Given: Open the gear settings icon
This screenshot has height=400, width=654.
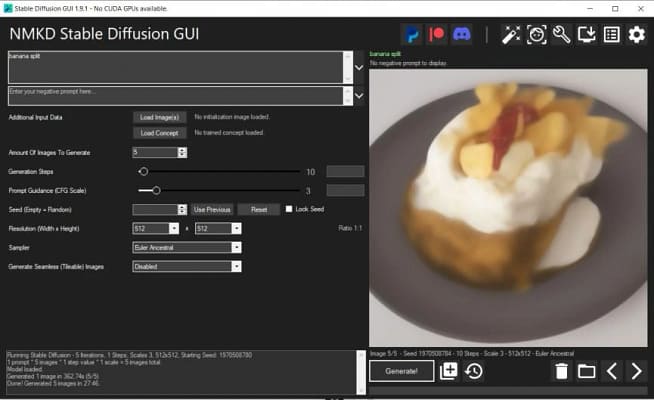Looking at the screenshot, I should coord(636,34).
